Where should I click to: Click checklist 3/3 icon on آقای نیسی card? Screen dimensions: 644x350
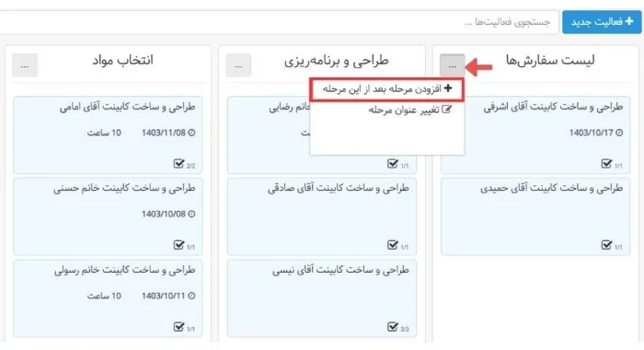click(x=393, y=327)
